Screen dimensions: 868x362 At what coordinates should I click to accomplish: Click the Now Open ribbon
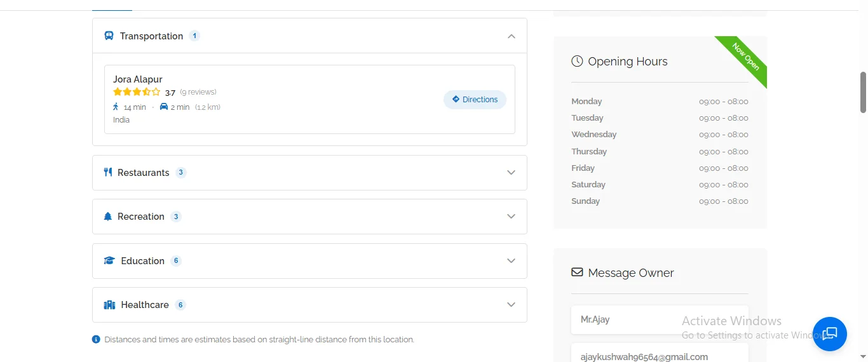click(745, 57)
